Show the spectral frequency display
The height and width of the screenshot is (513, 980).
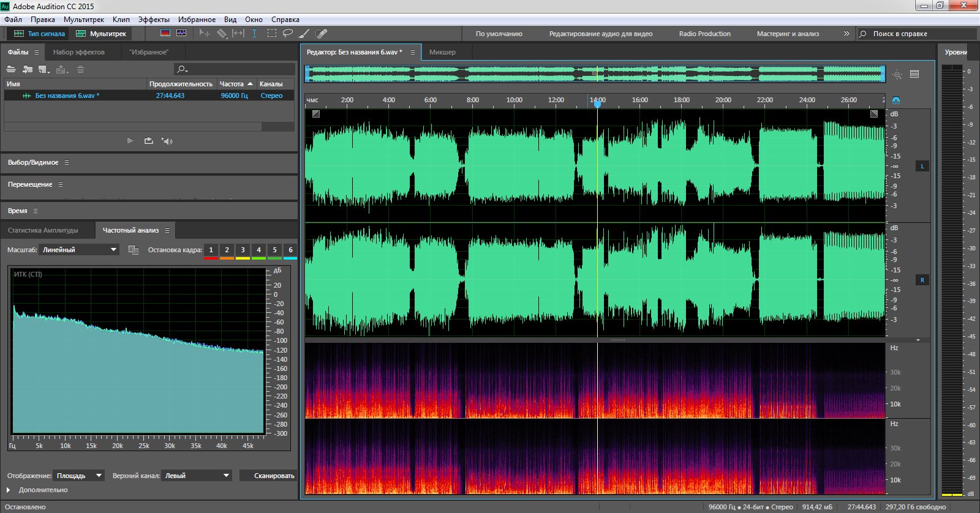pos(165,33)
